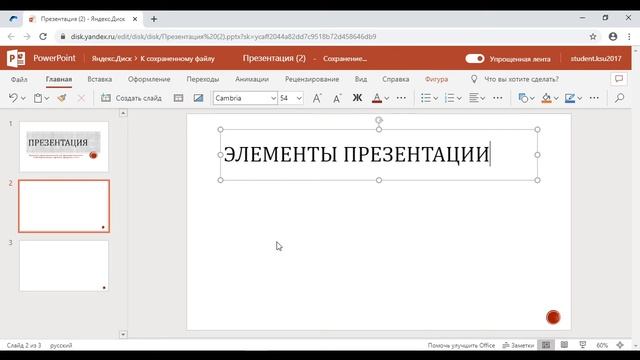Select the Format Painter brush icon
This screenshot has height=360, width=640.
(62, 98)
